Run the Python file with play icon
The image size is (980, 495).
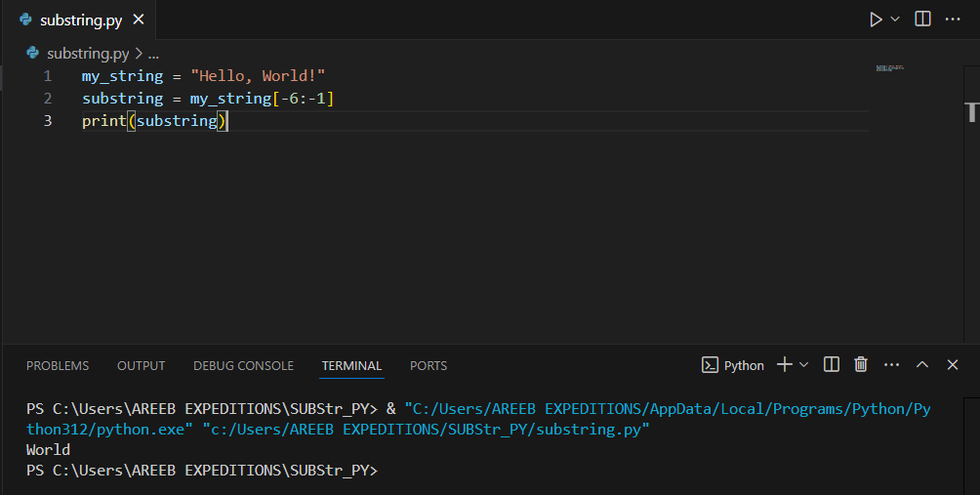[876, 20]
